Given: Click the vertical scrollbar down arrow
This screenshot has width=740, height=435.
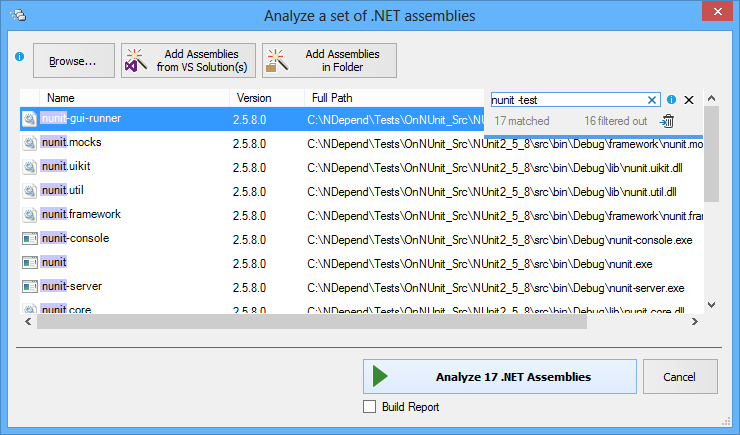Looking at the screenshot, I should [712, 305].
